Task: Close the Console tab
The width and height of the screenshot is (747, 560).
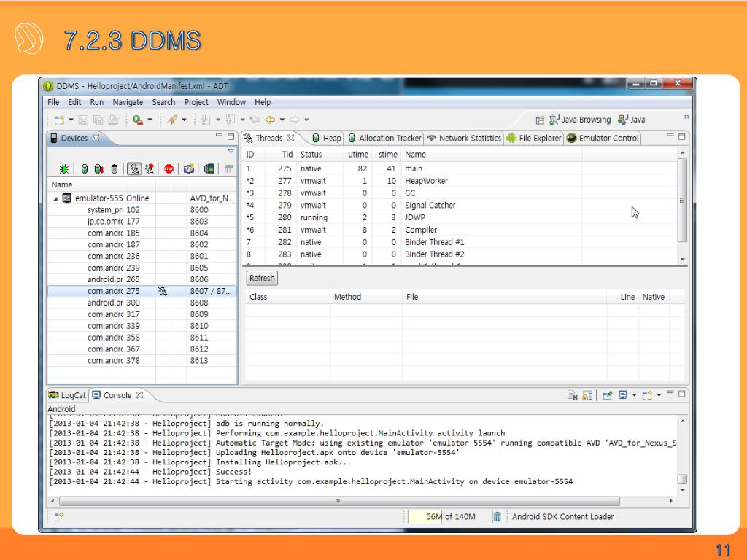Action: pos(139,395)
